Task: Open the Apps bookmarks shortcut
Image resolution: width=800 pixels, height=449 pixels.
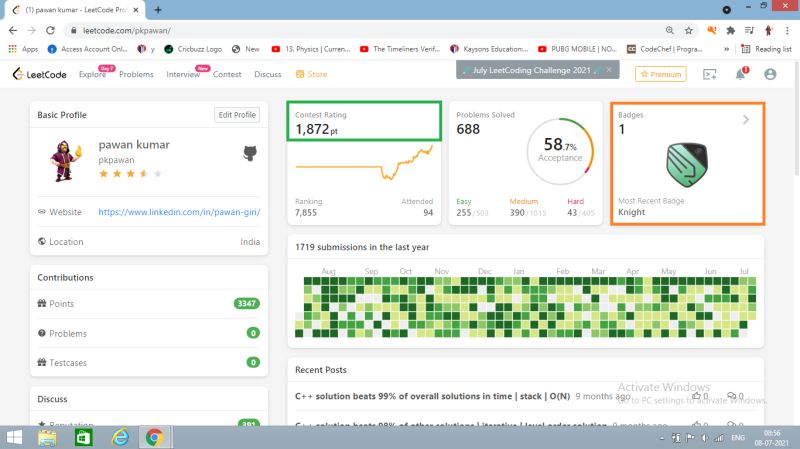Action: pyautogui.click(x=23, y=49)
